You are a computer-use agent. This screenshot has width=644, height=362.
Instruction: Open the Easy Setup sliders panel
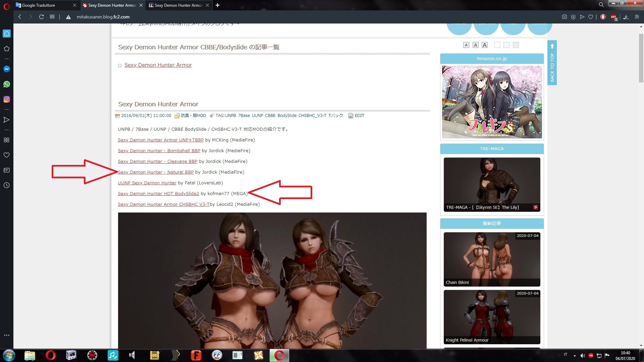(x=637, y=17)
